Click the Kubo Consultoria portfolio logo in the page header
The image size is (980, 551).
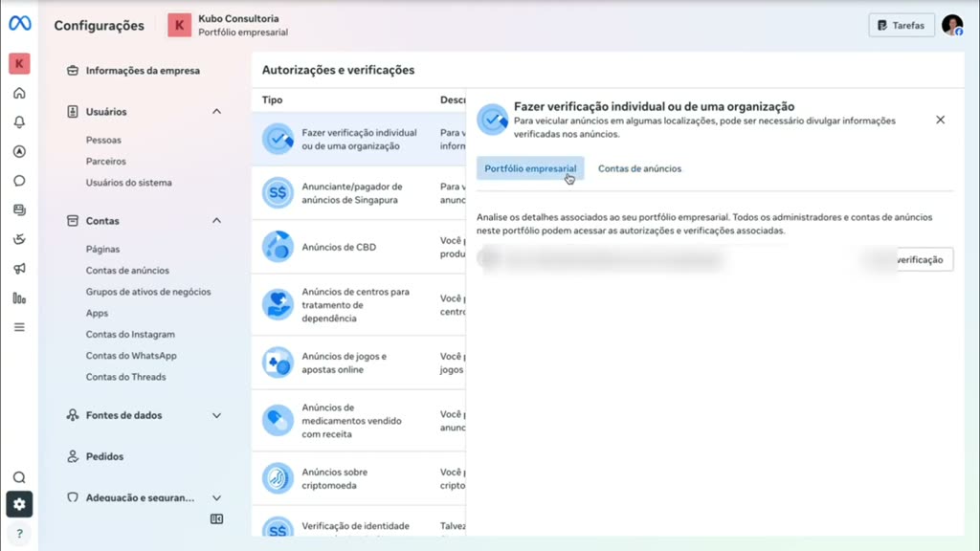(x=179, y=25)
